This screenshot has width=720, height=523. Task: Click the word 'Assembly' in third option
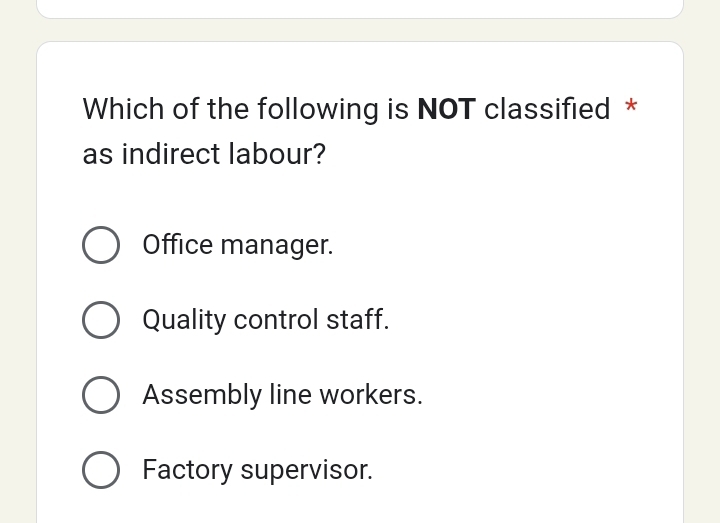(x=202, y=395)
